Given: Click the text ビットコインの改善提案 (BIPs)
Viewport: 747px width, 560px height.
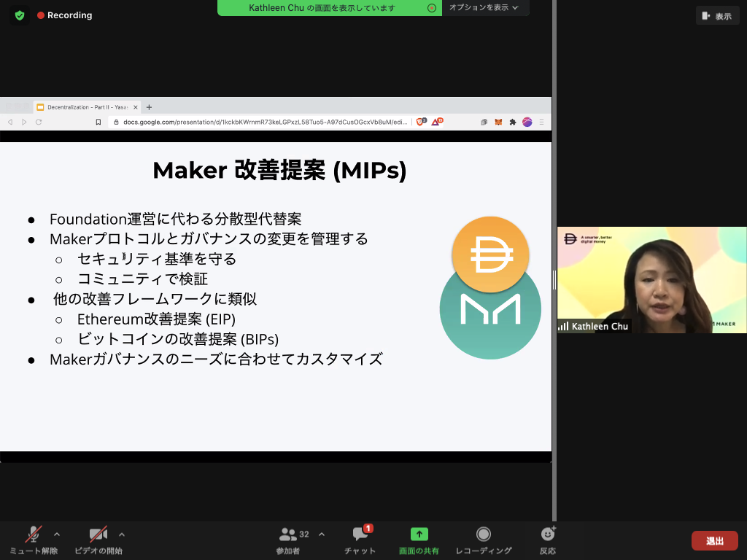Looking at the screenshot, I should (x=178, y=339).
